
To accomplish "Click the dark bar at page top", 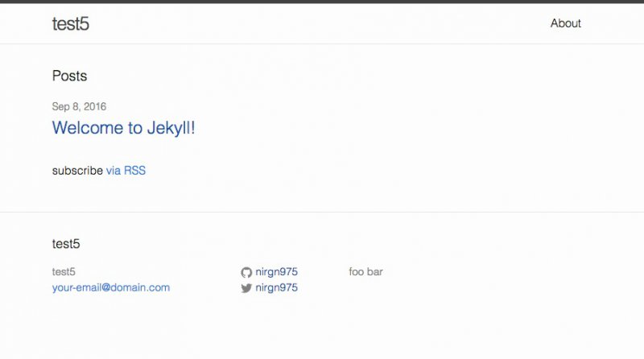I will [x=322, y=2].
